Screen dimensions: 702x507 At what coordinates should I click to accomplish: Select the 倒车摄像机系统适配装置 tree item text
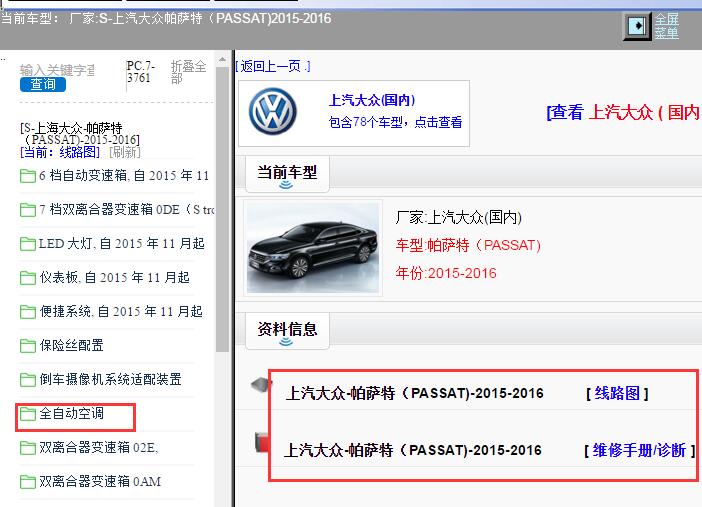pyautogui.click(x=111, y=379)
